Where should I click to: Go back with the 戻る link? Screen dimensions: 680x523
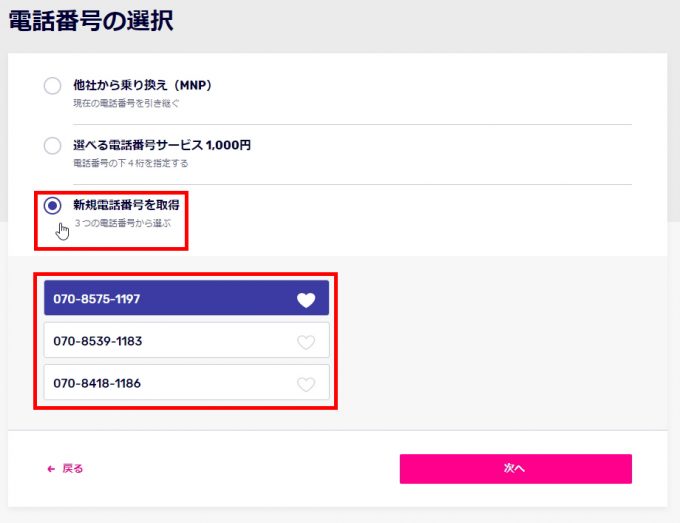coord(65,468)
